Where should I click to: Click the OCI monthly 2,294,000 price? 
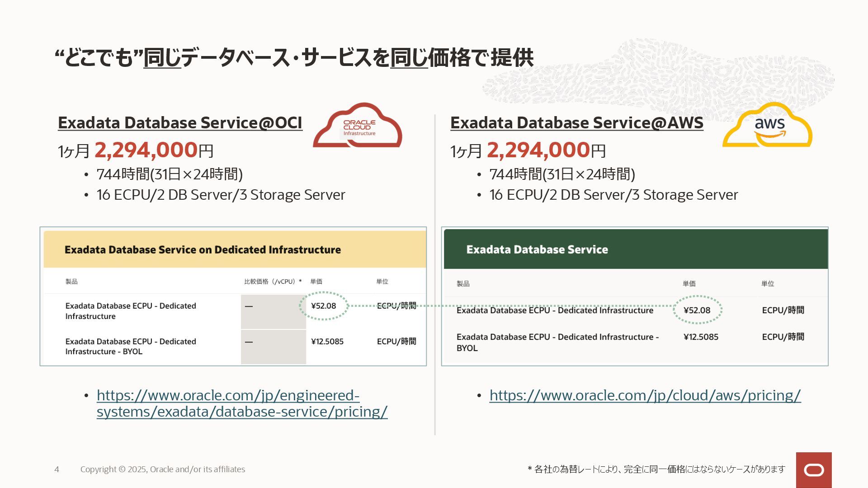tap(146, 150)
